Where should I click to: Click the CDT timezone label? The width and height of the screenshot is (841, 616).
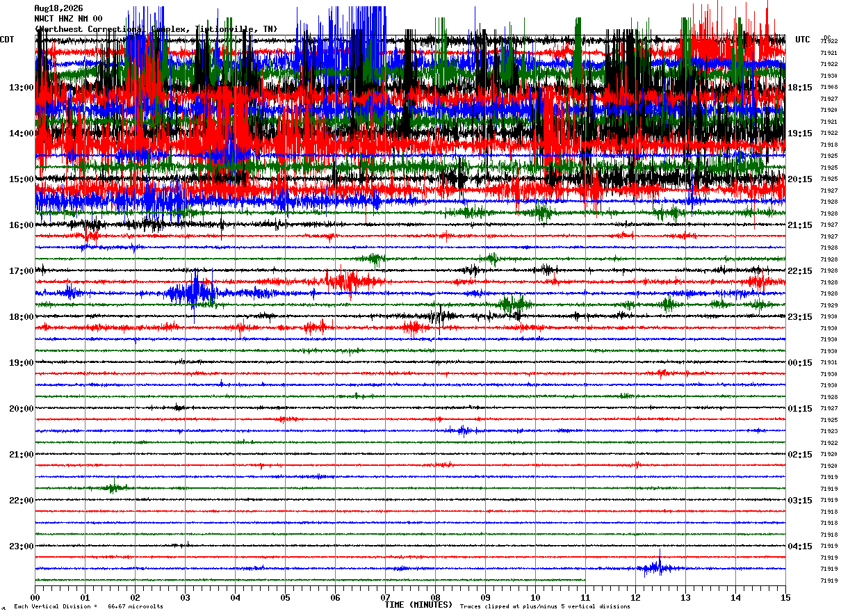7,40
